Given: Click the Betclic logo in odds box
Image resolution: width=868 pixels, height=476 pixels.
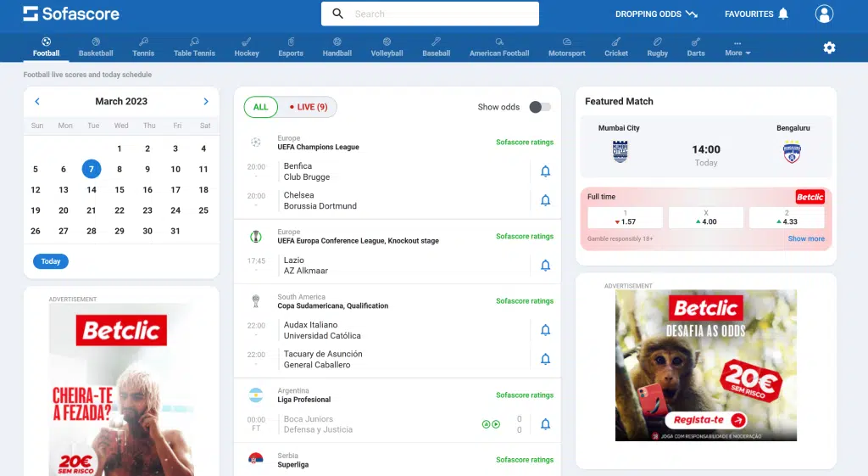Looking at the screenshot, I should pos(810,197).
